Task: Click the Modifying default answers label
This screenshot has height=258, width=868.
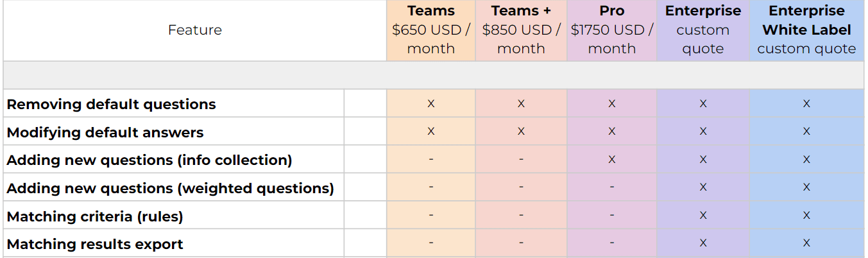Action: [x=105, y=132]
